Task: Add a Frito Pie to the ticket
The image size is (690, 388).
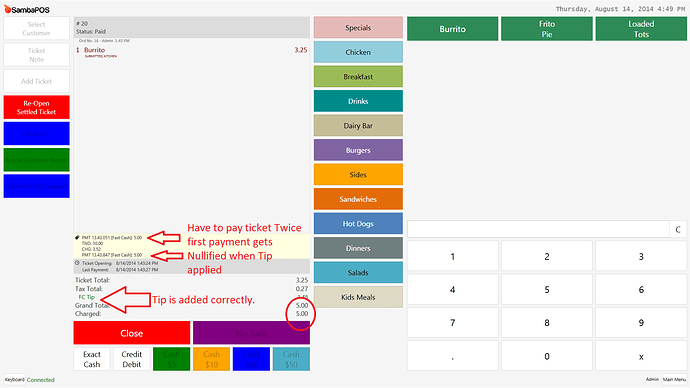Action: pos(547,29)
